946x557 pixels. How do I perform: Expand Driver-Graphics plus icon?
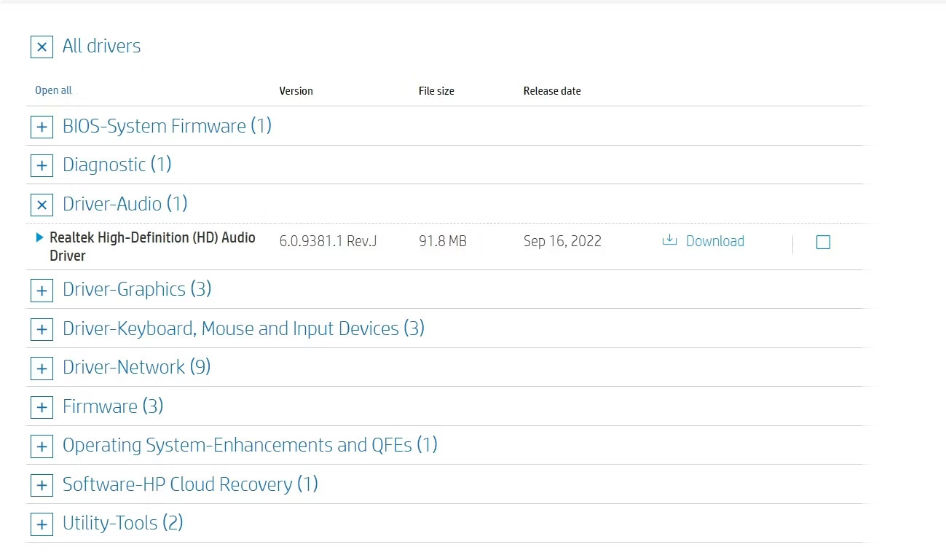41,290
